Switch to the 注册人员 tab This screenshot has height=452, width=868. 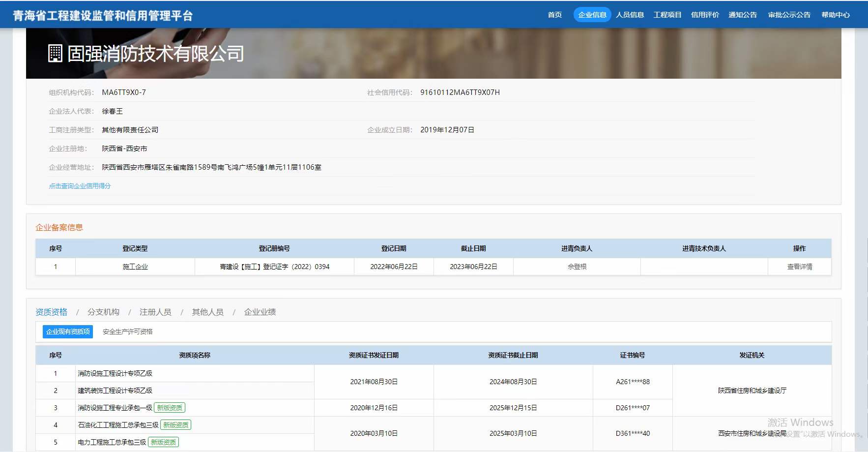tap(155, 312)
